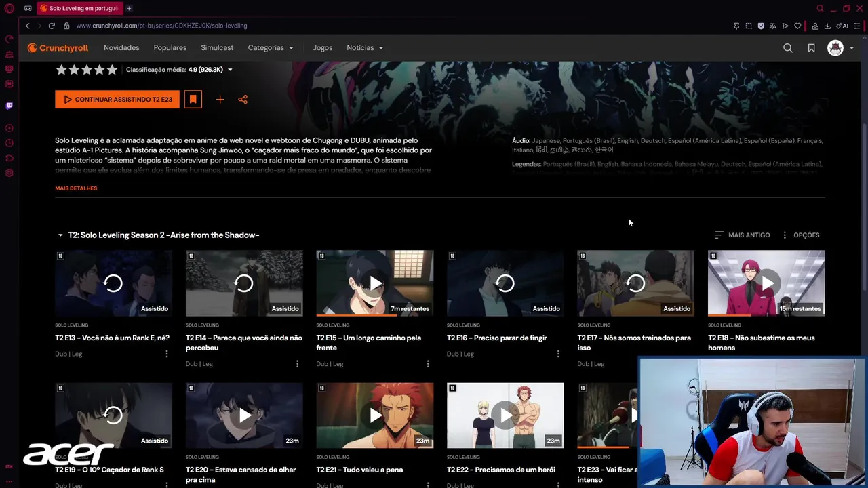868x488 pixels.
Task: Replay the T2 E16 thumbnail
Action: pyautogui.click(x=505, y=283)
